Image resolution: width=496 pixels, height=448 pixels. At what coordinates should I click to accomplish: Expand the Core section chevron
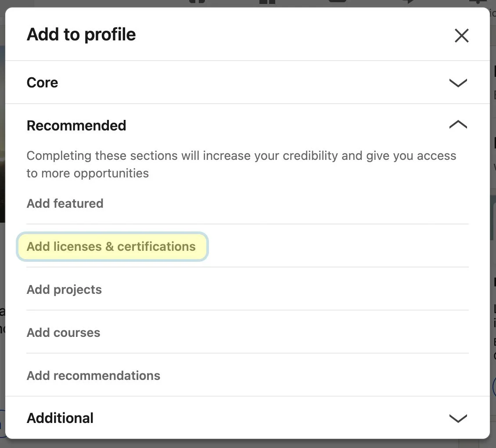458,83
